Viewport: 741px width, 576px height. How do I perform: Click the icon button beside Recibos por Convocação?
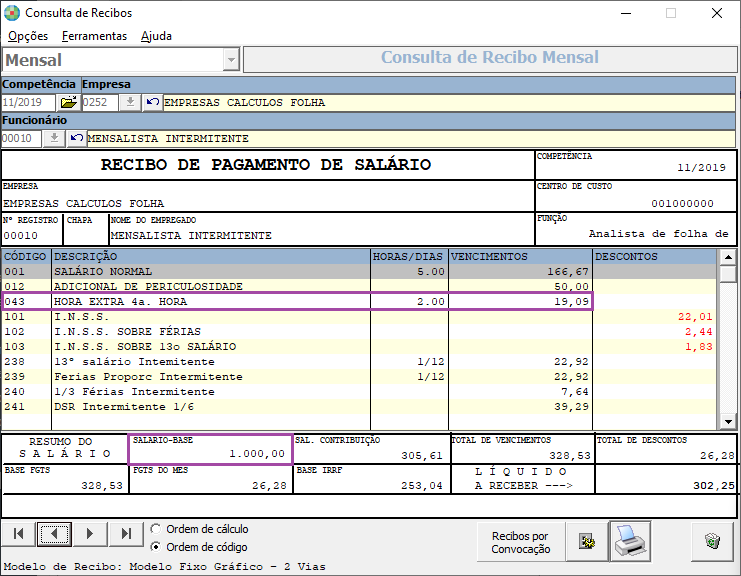pos(587,542)
